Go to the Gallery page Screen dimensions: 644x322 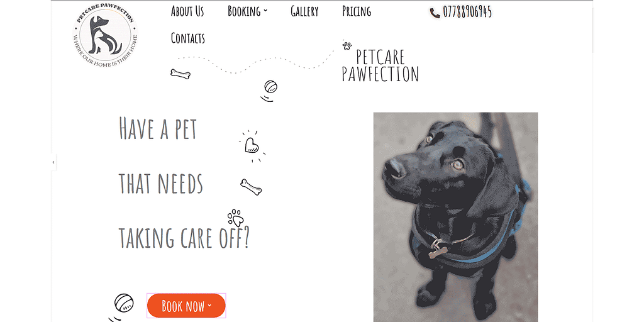point(304,11)
